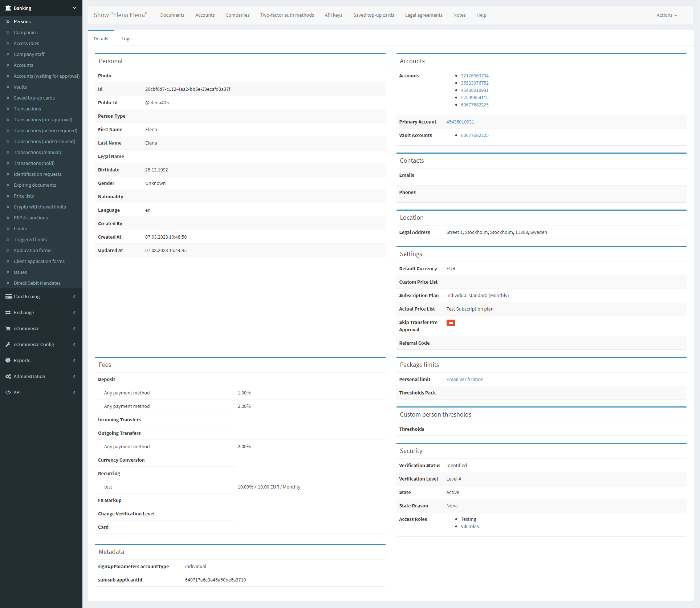Switch to the Logs tab
This screenshot has width=700, height=608.
(x=126, y=38)
